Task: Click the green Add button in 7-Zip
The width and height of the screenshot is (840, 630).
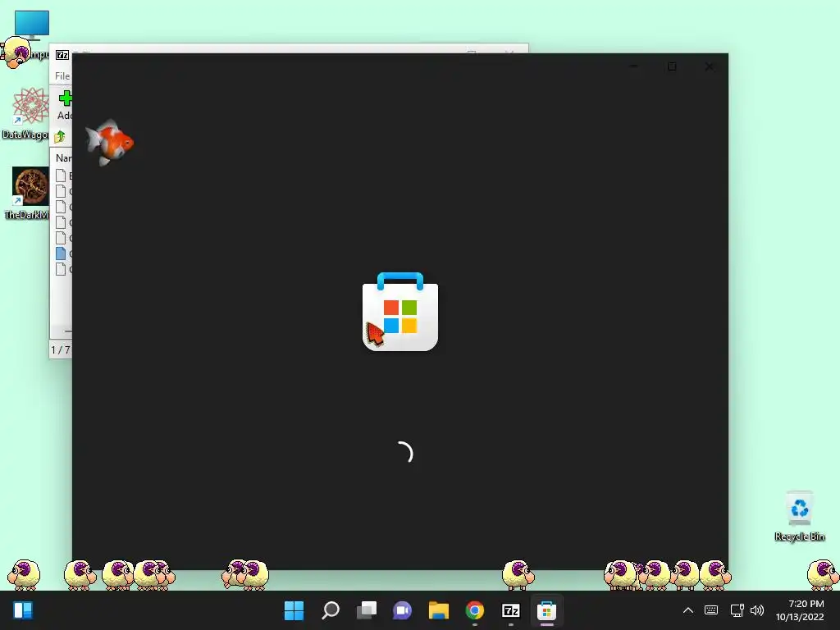Action: [x=65, y=105]
